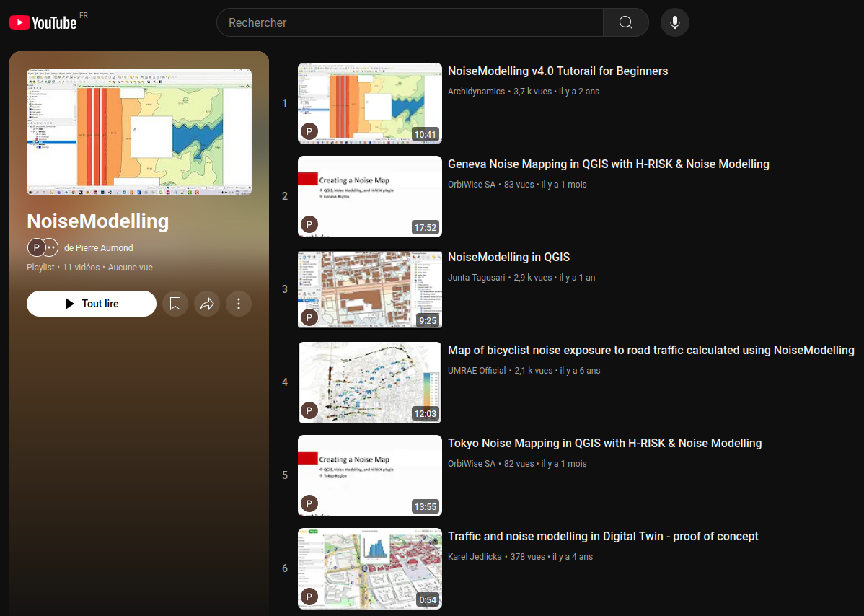Open thumbnail of Digital Twin traffic video

pyautogui.click(x=370, y=569)
